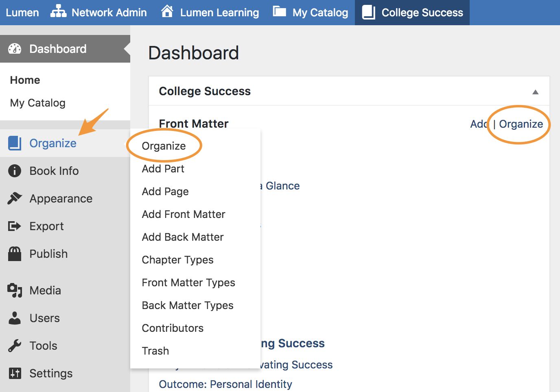This screenshot has width=560, height=392.
Task: Click the Tools wrench icon
Action: click(x=15, y=346)
